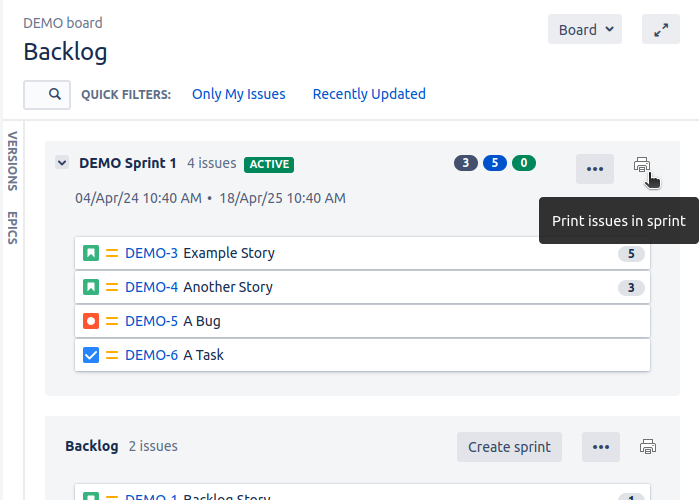Screen dimensions: 699x500
Task: Open the DEMO Sprint 1 more actions menu
Action: coord(595,169)
